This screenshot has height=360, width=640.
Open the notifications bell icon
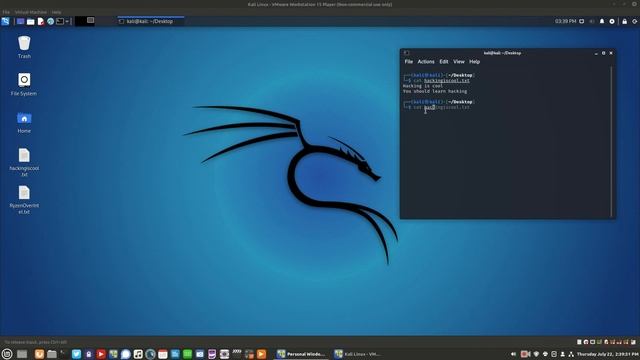(602, 21)
